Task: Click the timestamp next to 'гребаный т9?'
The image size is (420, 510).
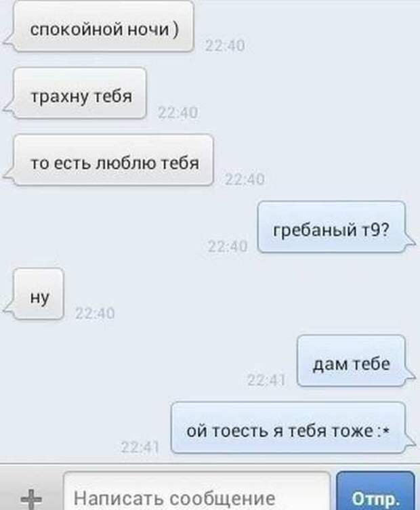Action: 228,247
